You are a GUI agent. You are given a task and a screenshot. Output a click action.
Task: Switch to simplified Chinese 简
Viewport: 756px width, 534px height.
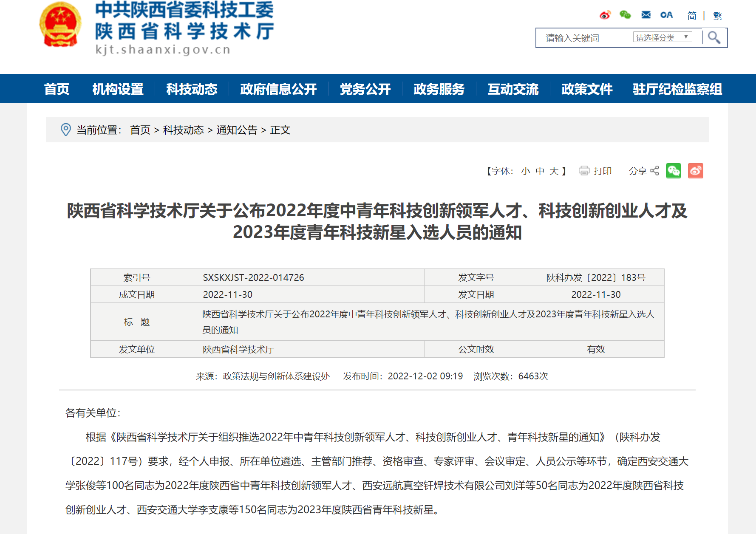[x=692, y=16]
